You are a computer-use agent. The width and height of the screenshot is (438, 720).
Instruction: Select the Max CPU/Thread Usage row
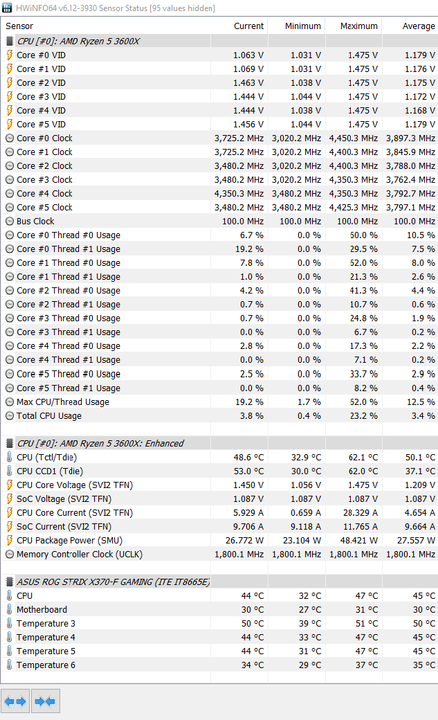[219, 402]
